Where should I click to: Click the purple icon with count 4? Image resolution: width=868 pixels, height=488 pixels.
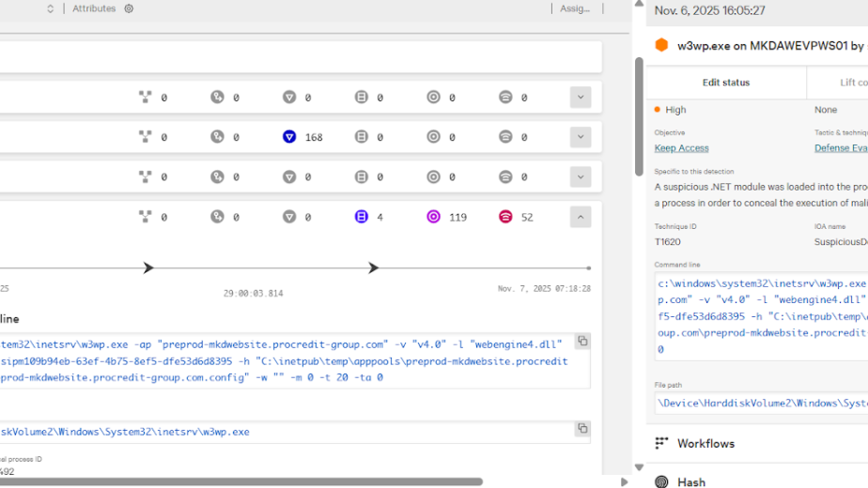[362, 217]
